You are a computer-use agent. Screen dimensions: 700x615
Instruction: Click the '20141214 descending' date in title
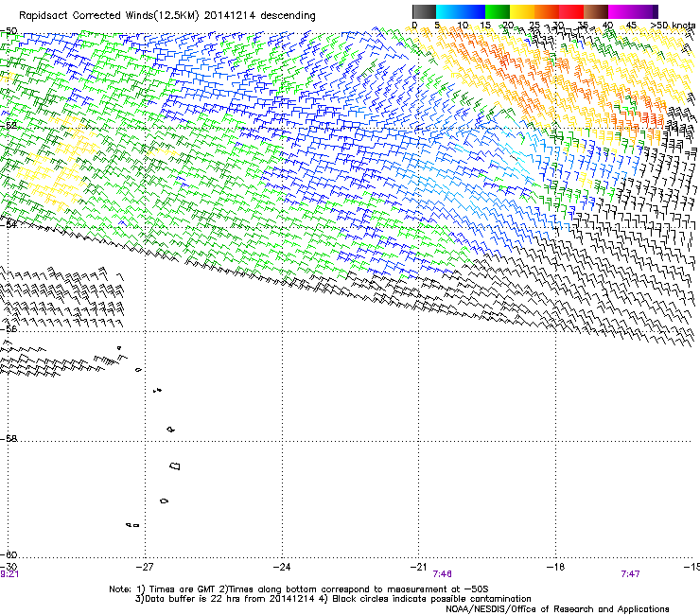(260, 16)
